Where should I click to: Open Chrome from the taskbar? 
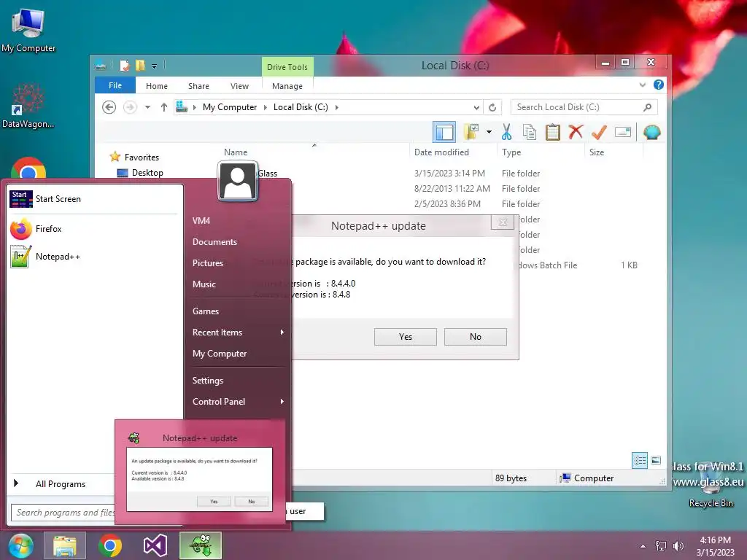tap(110, 545)
